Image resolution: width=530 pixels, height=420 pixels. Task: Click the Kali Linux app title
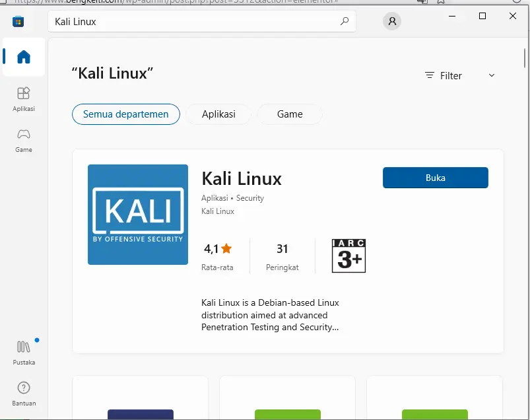coord(242,178)
